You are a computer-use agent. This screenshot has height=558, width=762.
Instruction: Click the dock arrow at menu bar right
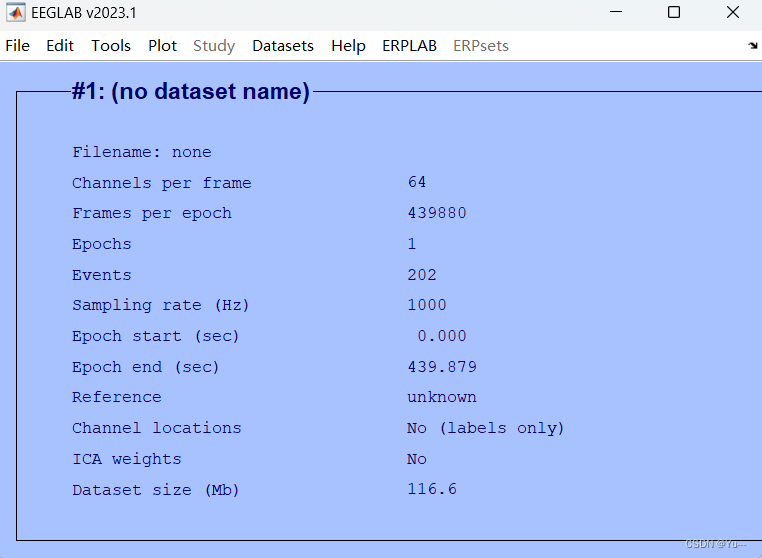tap(753, 46)
